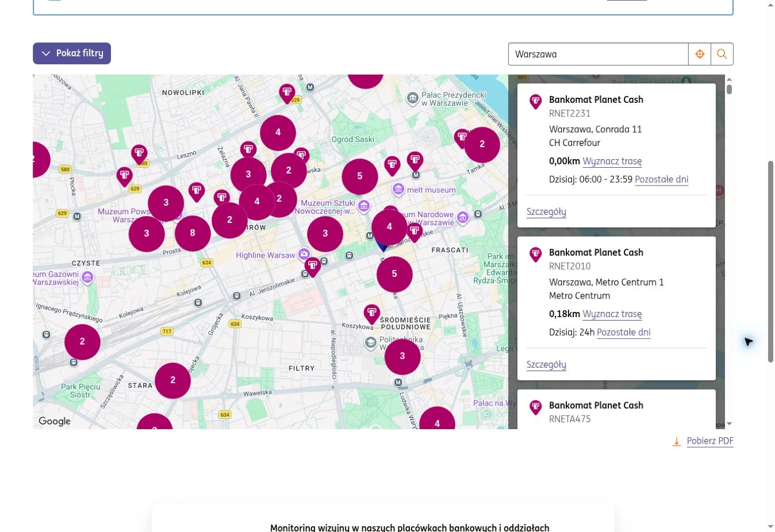Click the melt museum map icon
775x532 pixels.
(398, 190)
